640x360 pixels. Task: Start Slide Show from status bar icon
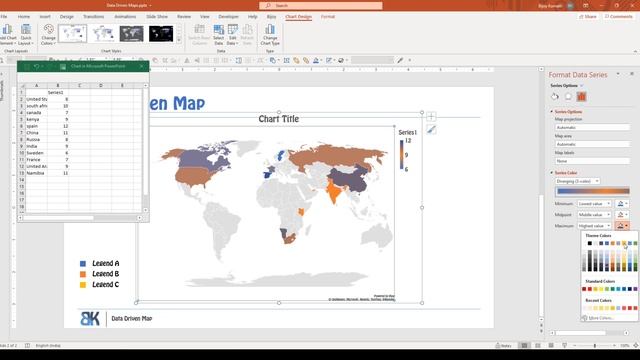pos(564,345)
